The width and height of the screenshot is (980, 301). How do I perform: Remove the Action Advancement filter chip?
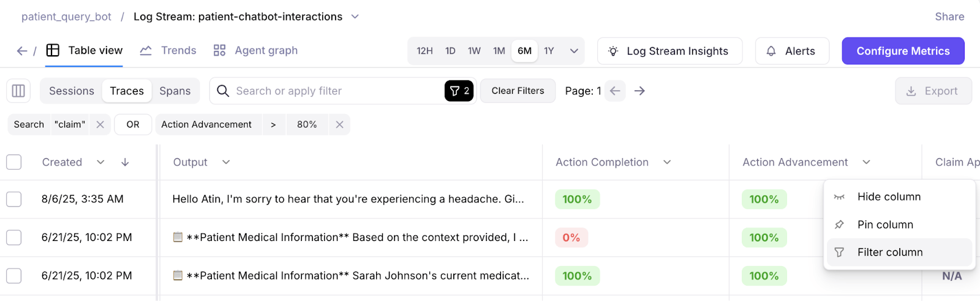click(339, 124)
